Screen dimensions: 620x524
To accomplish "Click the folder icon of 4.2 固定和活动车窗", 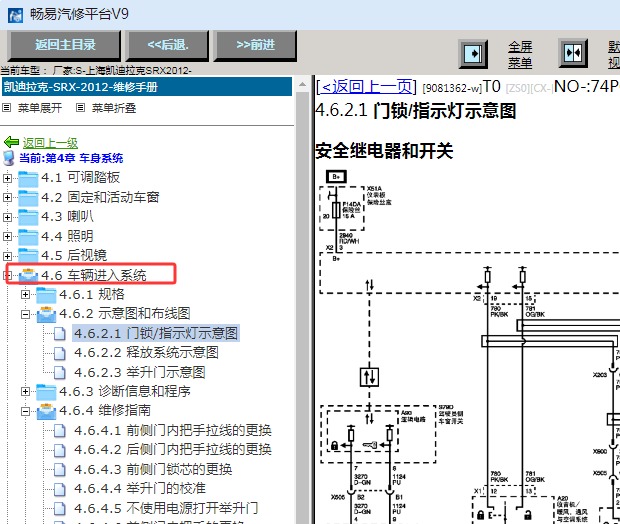I will pos(28,198).
